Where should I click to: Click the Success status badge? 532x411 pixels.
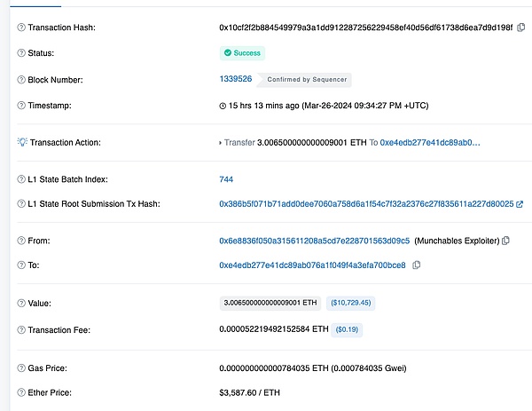coord(243,53)
